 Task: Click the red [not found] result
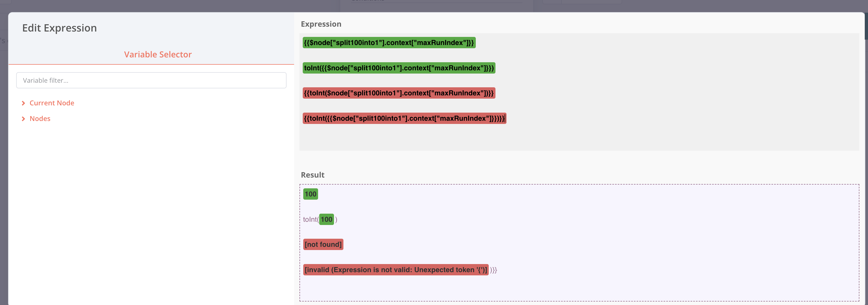(x=323, y=244)
